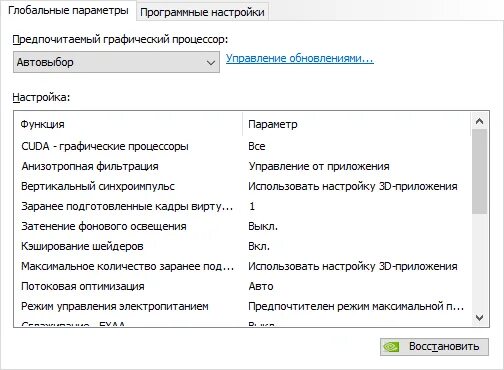Click the Параметр column header
Screen dimensions: 504x370
357,124
